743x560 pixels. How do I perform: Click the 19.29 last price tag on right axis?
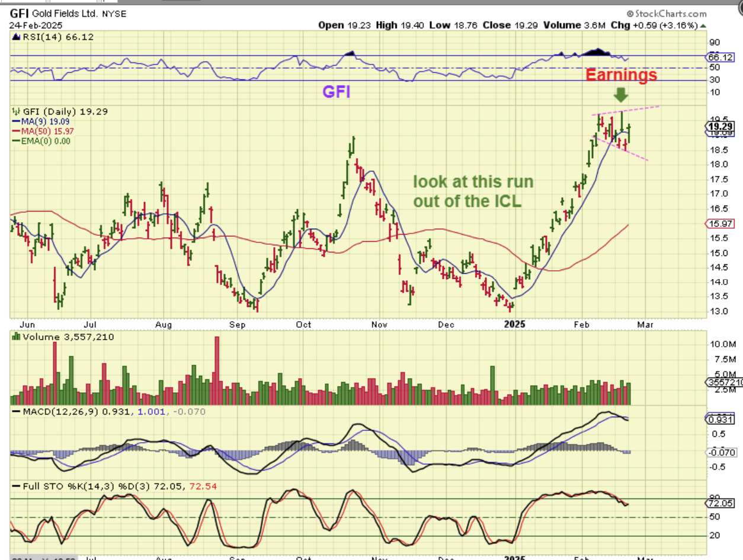[721, 126]
